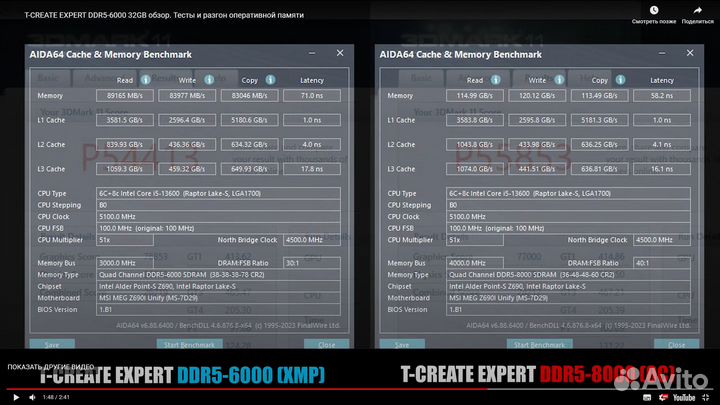Seek using the red video progress bar

[x=360, y=388]
